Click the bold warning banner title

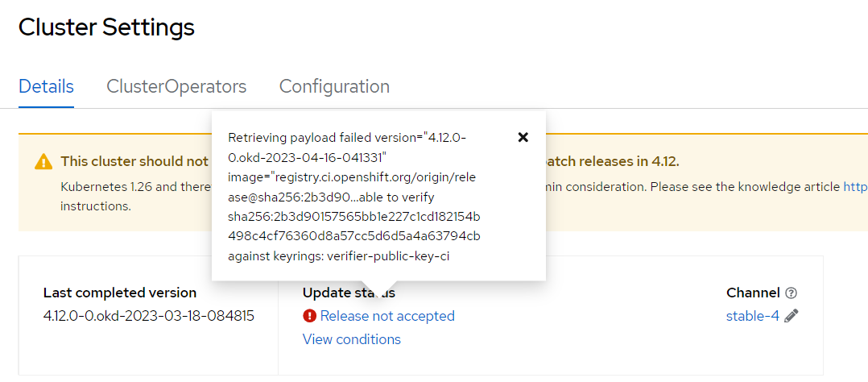click(135, 161)
